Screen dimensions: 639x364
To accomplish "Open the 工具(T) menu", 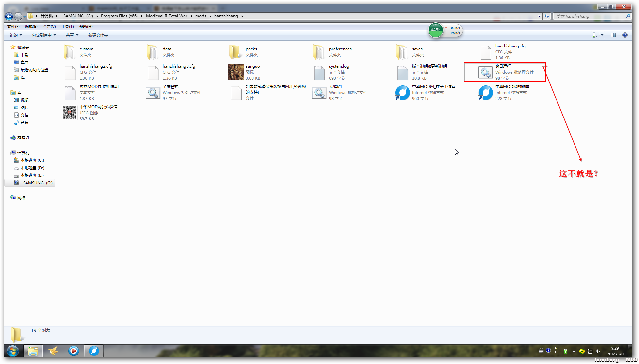I will (67, 27).
